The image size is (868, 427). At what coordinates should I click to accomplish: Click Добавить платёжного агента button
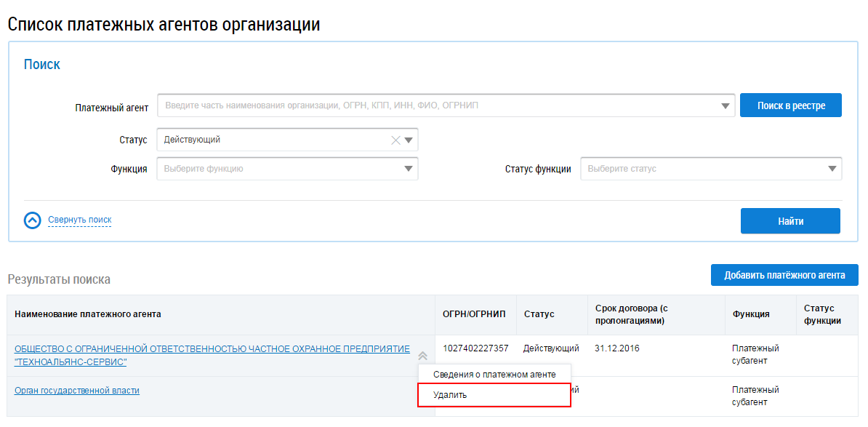(784, 276)
